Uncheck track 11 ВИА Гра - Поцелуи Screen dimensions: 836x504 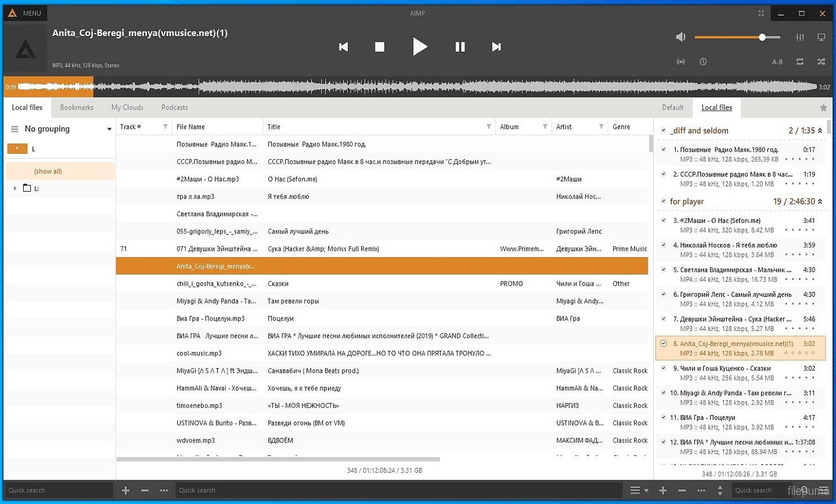coord(664,417)
